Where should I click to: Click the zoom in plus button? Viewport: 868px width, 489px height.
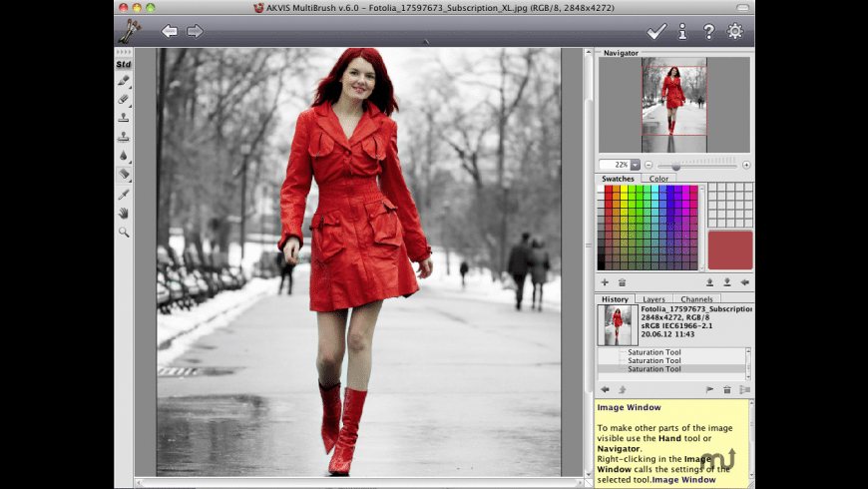click(746, 165)
